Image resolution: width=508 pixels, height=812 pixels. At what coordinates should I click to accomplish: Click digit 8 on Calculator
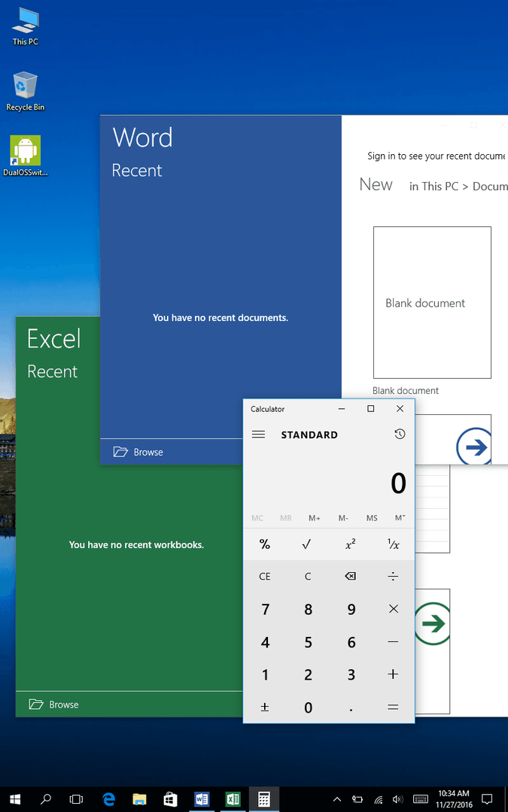[x=307, y=609]
